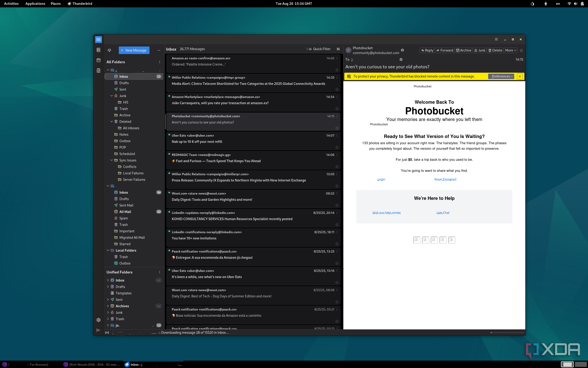Open the Thunderbird hamburger menu
The width and height of the screenshot is (588, 368).
pos(496,39)
